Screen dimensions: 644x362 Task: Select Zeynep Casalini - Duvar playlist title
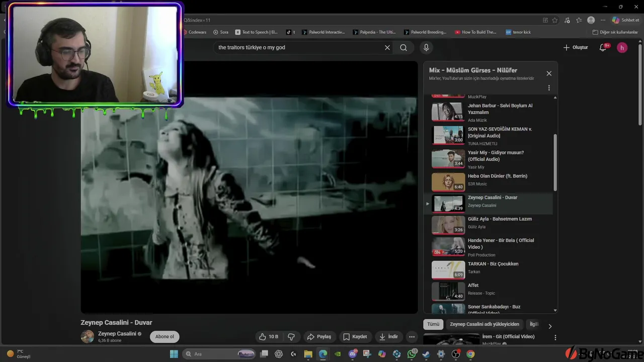click(x=493, y=198)
